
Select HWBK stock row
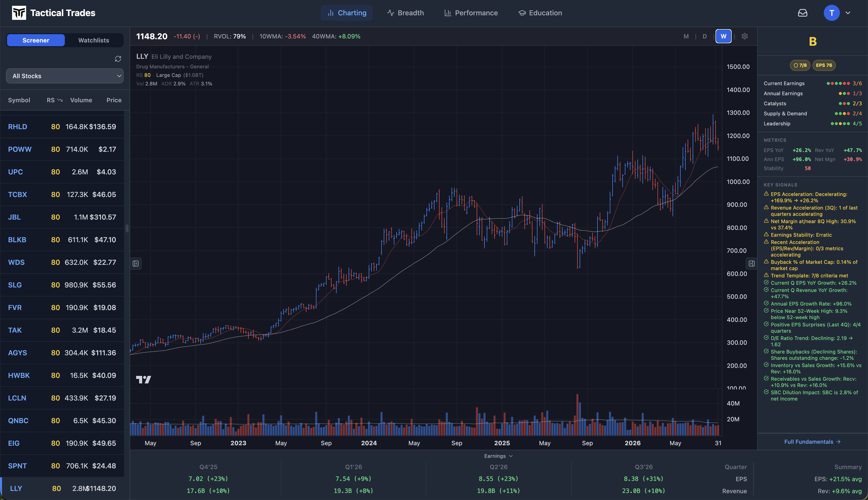(62, 375)
